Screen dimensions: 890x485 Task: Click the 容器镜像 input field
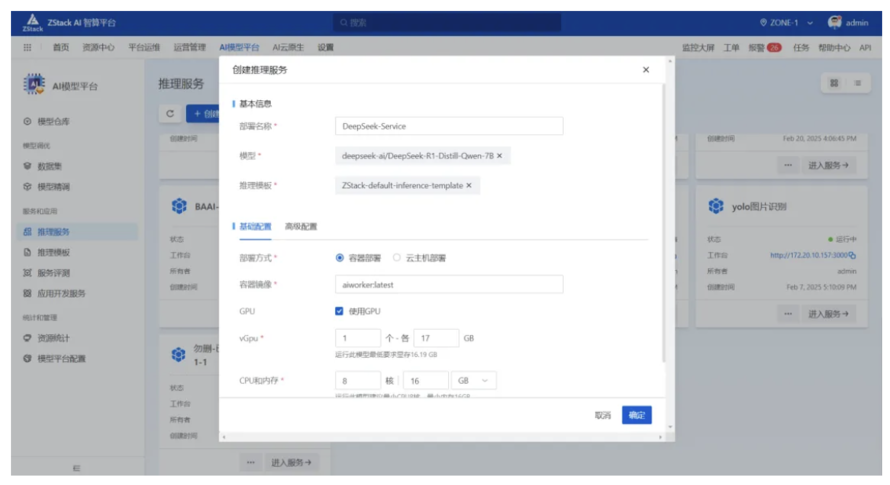tap(449, 285)
